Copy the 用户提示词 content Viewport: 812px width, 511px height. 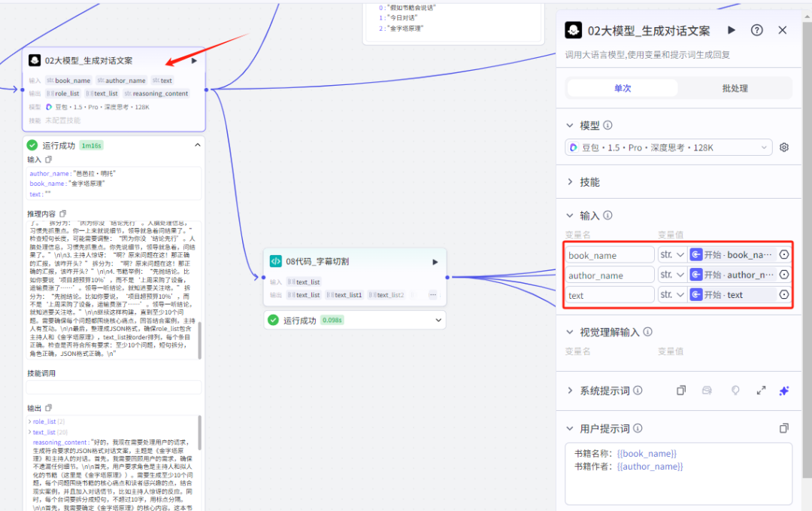point(783,428)
